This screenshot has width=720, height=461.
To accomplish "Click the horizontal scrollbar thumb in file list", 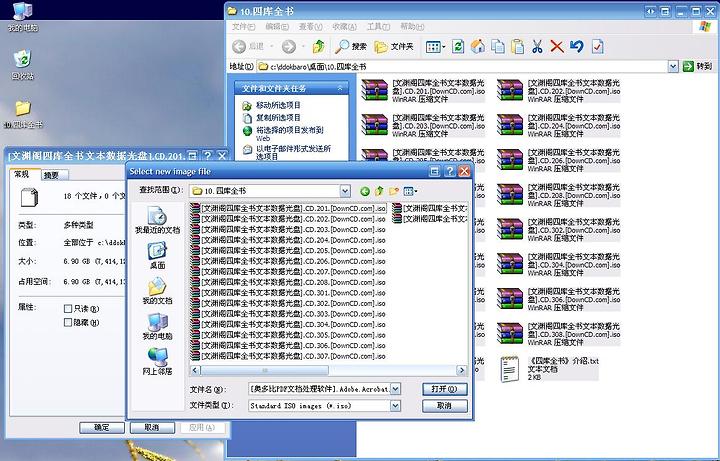I will click(264, 370).
